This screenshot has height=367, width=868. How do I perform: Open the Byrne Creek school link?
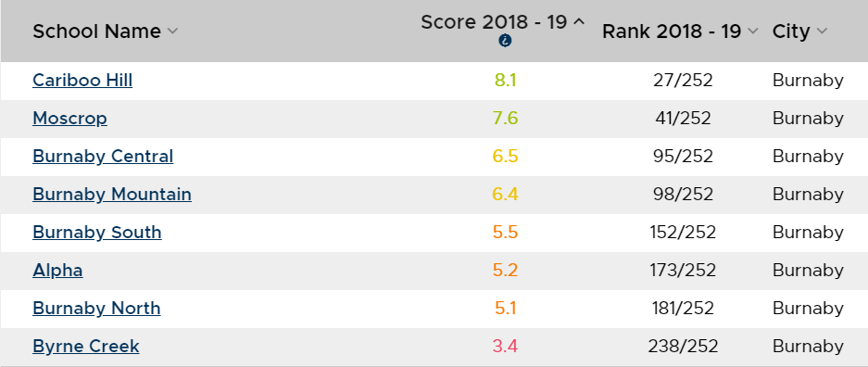[86, 346]
